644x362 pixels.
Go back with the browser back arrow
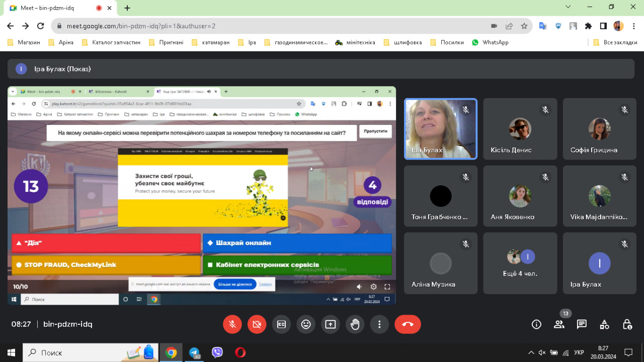click(x=11, y=26)
